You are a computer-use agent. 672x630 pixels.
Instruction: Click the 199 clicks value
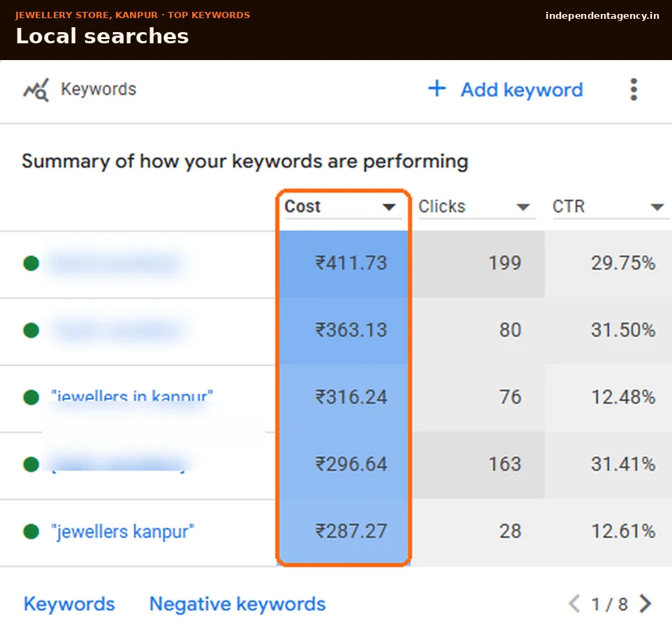pos(505,263)
